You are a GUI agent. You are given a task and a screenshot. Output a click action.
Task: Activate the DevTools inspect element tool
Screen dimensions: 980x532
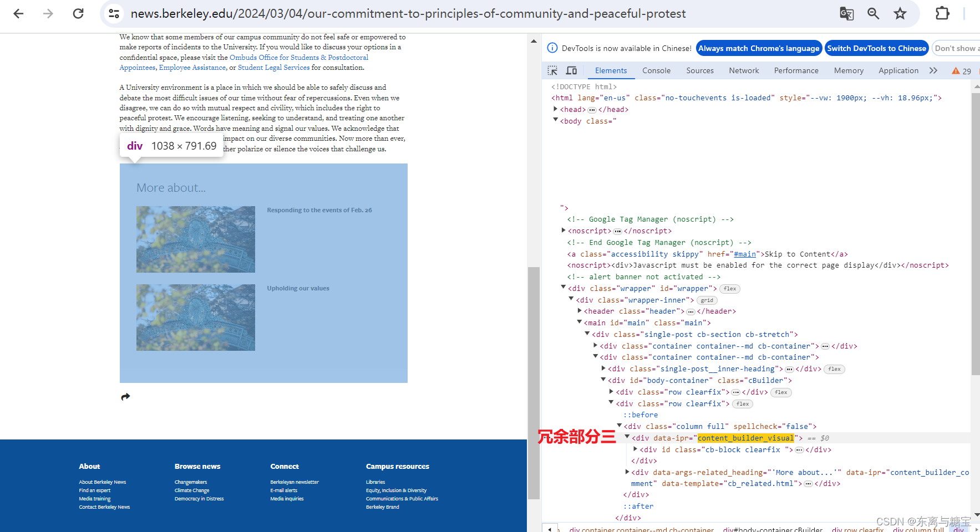point(552,70)
